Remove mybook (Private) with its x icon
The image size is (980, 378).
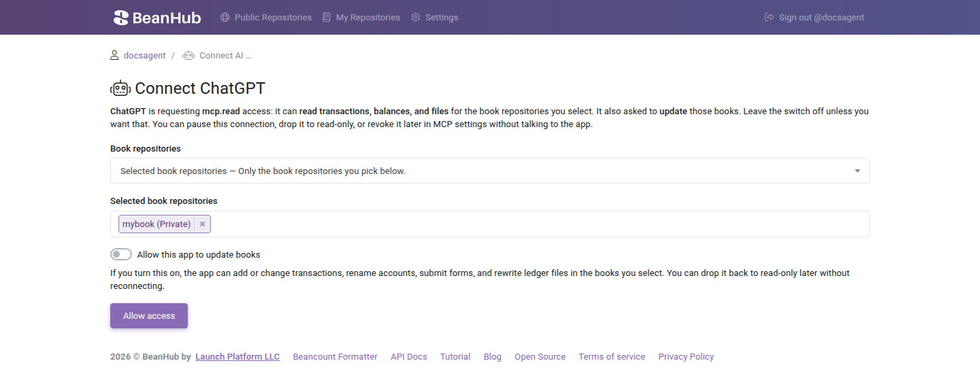202,224
